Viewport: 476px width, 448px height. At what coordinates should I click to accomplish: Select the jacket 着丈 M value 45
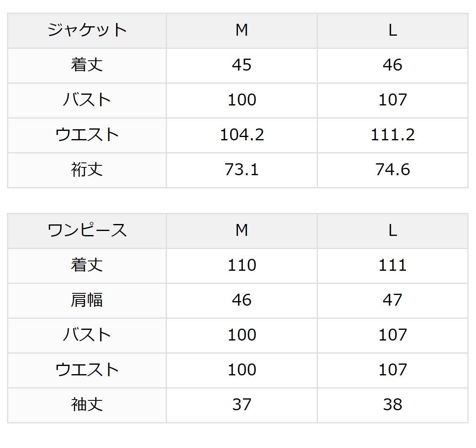242,65
